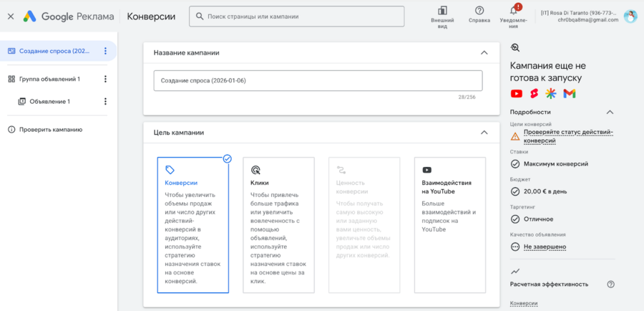Image resolution: width=644 pixels, height=311 pixels.
Task: Select the Клики campaign goal card
Action: point(278,225)
